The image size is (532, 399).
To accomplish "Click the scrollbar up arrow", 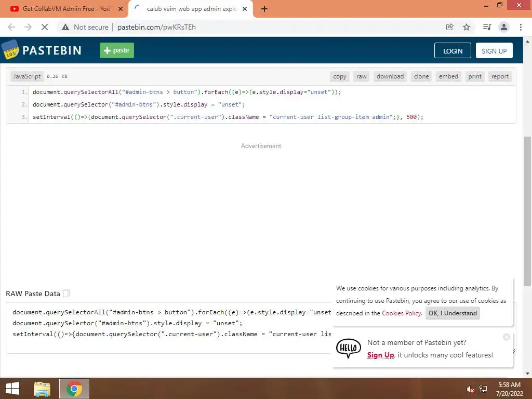I will pos(527,42).
